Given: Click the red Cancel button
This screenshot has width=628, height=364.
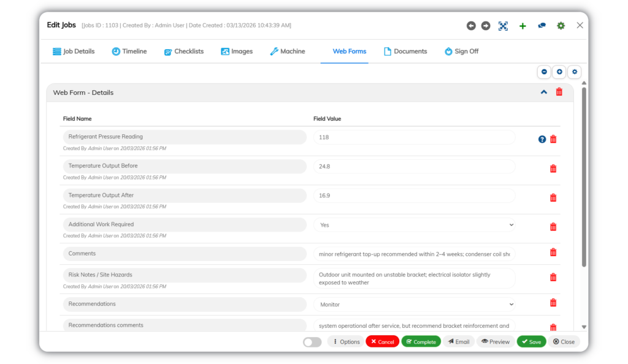Looking at the screenshot, I should pyautogui.click(x=382, y=341).
